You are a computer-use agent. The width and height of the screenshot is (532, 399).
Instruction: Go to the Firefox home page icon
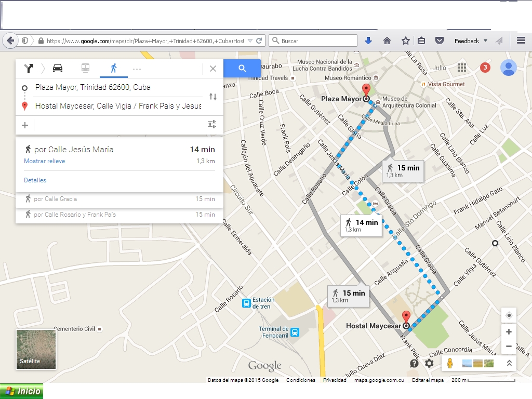(x=387, y=41)
